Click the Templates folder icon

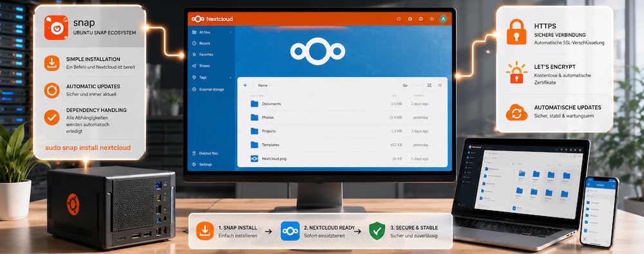point(254,145)
